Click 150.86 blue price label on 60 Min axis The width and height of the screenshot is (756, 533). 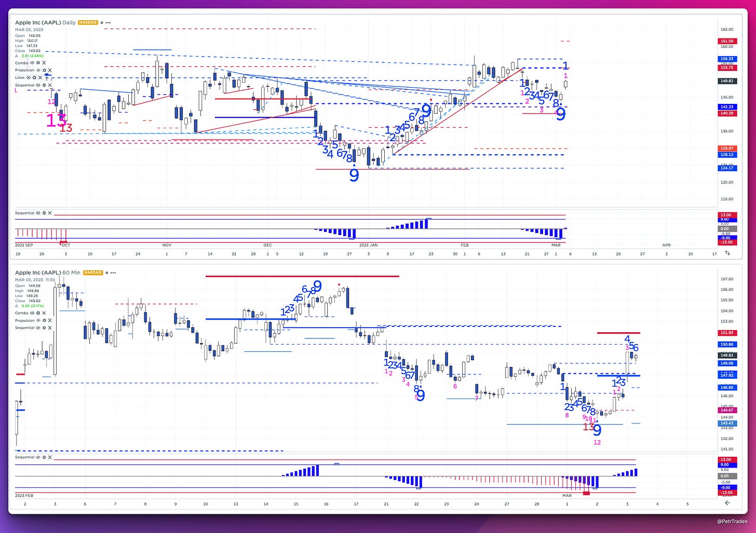point(727,344)
